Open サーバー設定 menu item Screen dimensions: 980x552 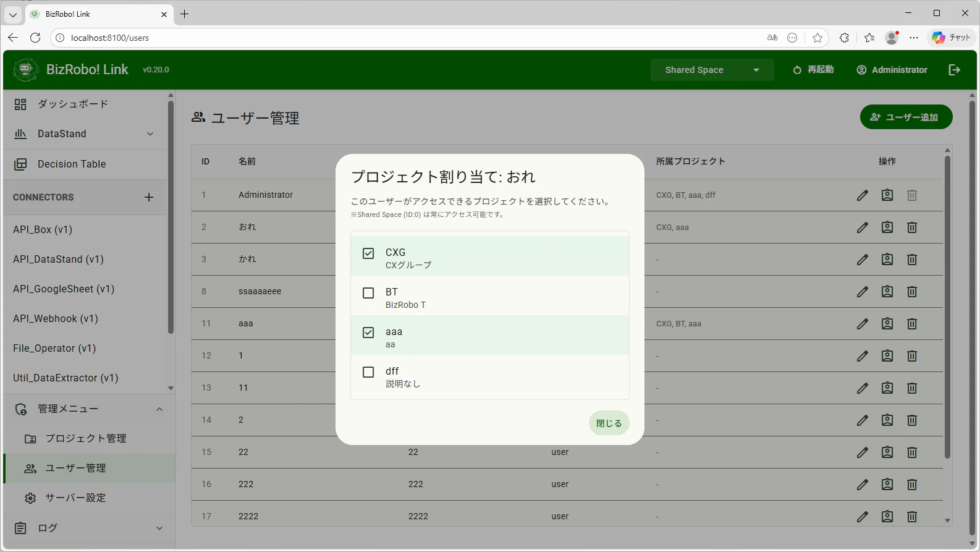pos(89,498)
